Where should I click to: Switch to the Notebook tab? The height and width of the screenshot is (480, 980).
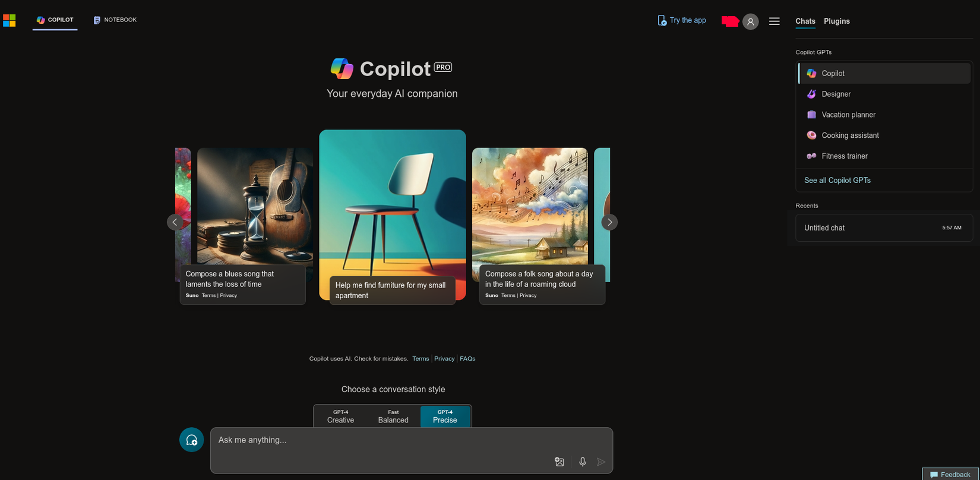tap(115, 20)
